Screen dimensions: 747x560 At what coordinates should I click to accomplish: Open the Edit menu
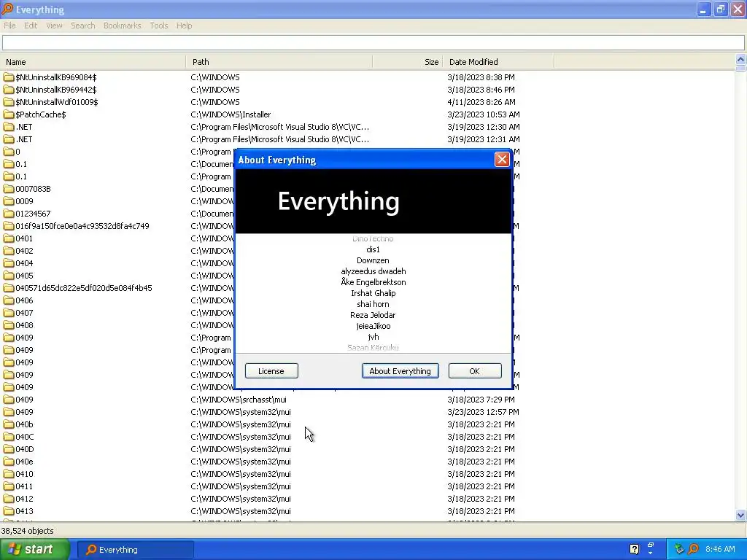(x=31, y=26)
